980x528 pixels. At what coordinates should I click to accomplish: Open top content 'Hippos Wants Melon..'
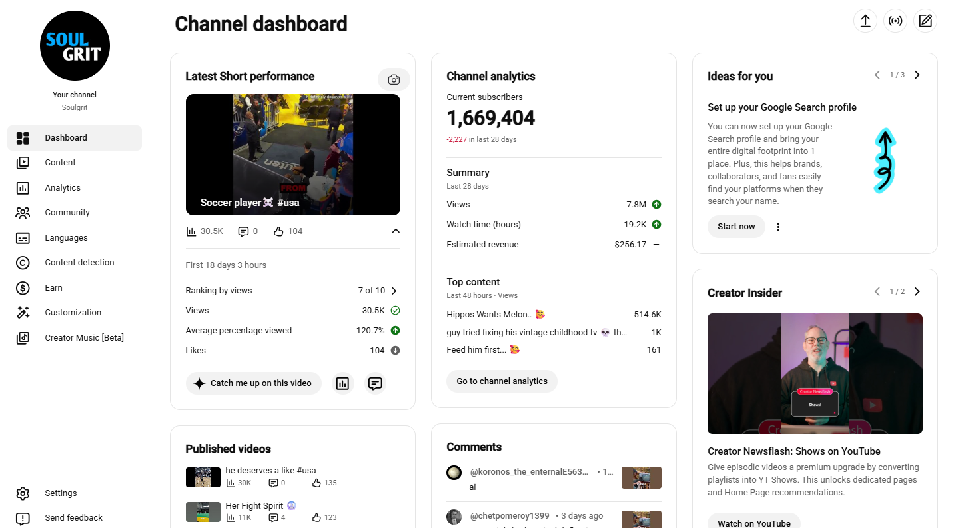496,314
